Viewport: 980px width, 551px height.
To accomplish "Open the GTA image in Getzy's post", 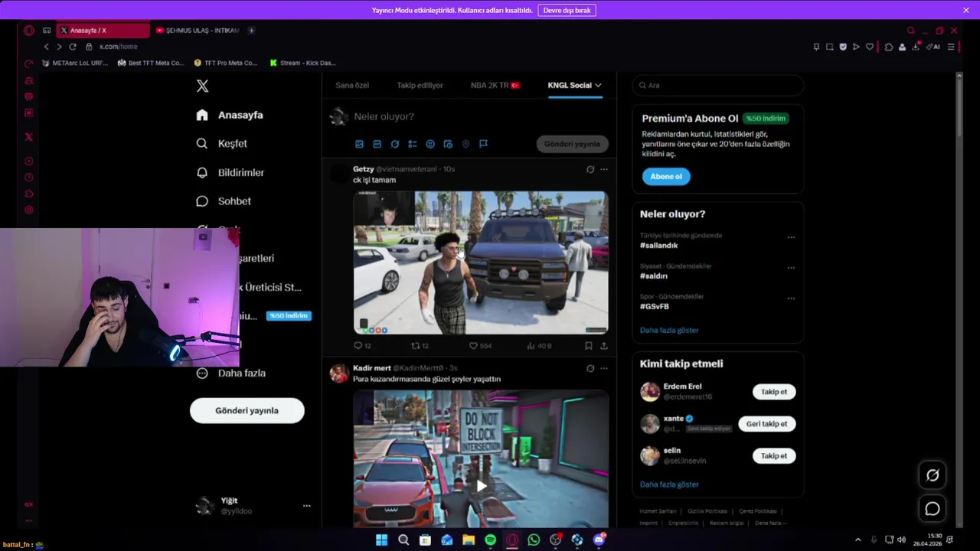I will [x=481, y=262].
